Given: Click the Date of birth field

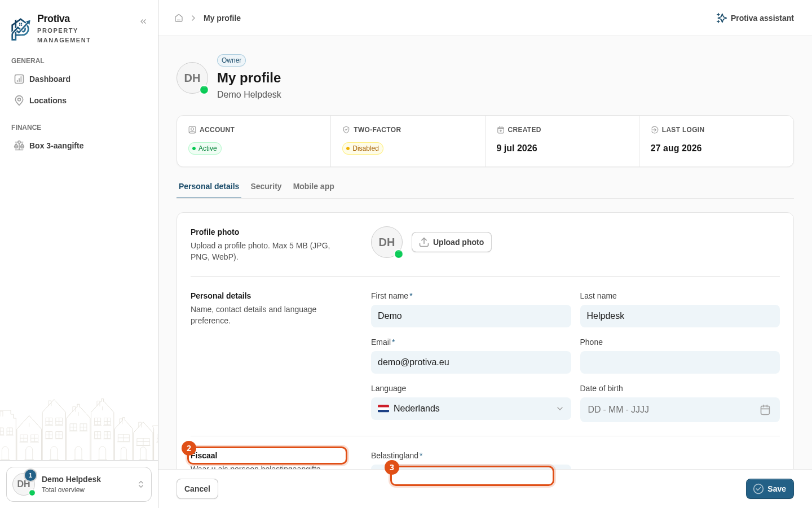Looking at the screenshot, I should (680, 410).
